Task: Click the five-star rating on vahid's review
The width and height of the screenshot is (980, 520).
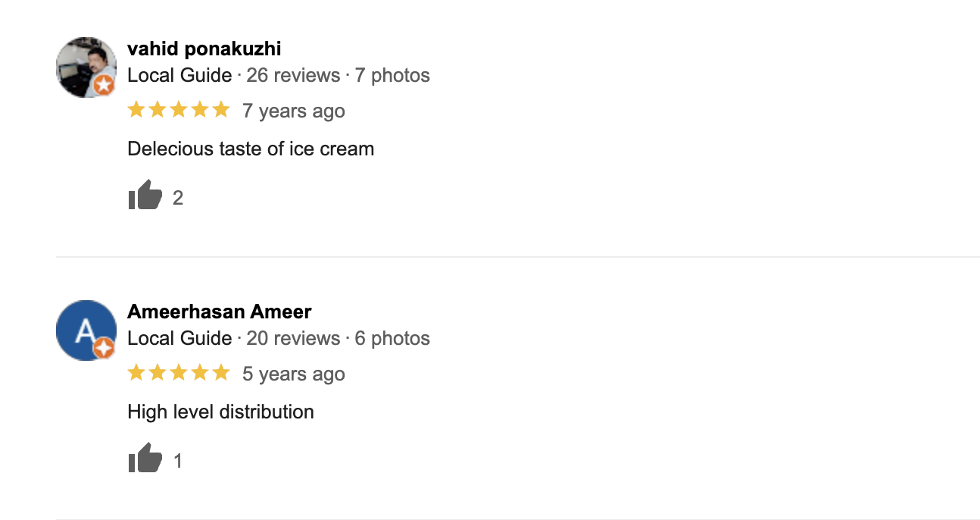Action: 178,111
